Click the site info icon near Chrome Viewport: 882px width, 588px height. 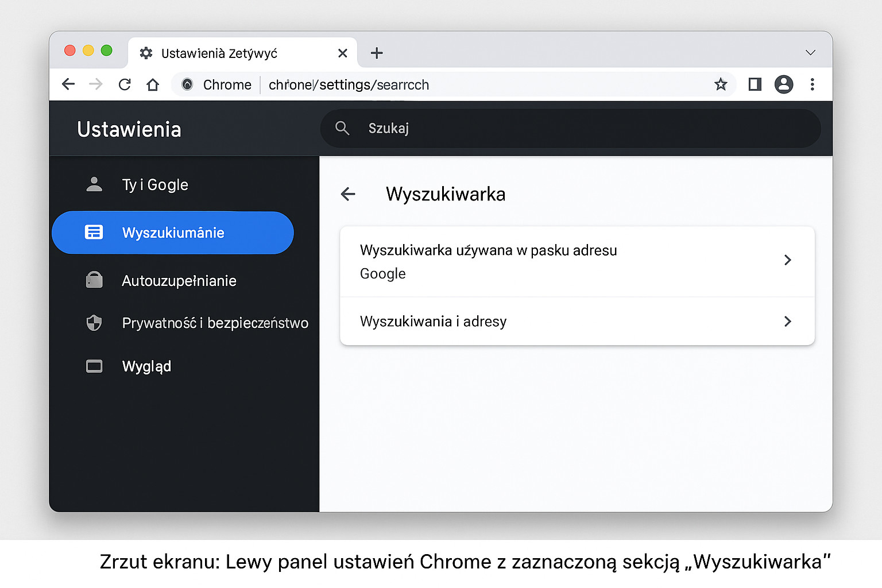187,84
